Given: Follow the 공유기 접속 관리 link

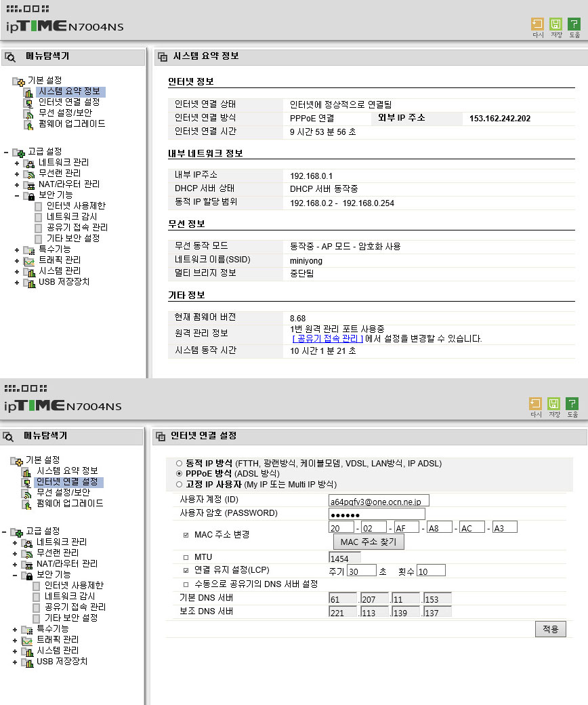Looking at the screenshot, I should (327, 338).
